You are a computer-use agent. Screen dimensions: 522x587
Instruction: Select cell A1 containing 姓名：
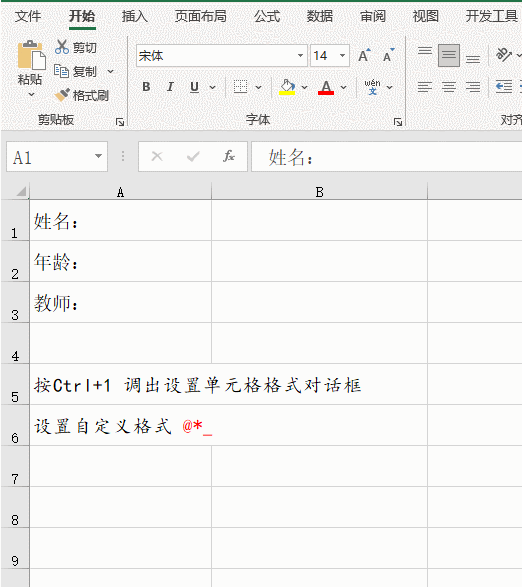coord(121,220)
